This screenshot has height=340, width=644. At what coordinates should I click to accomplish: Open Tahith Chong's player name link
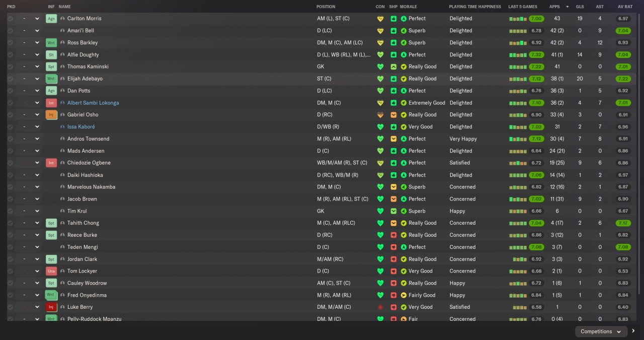coord(83,223)
